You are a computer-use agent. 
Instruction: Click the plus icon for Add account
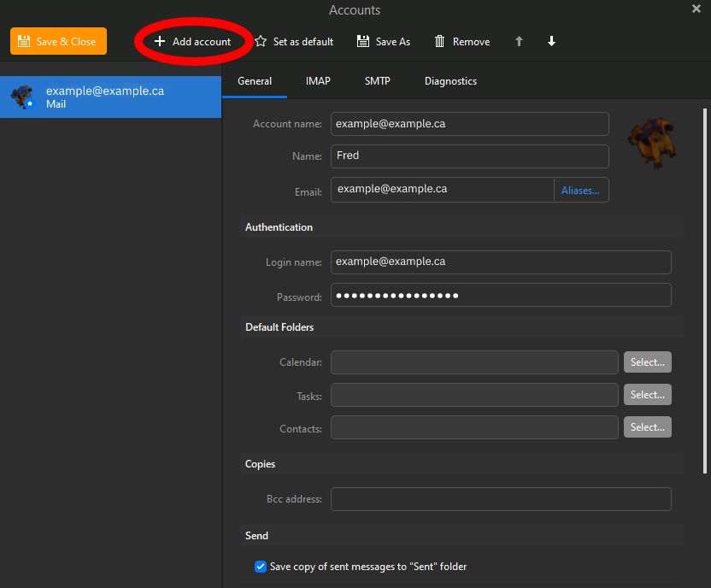coord(160,41)
